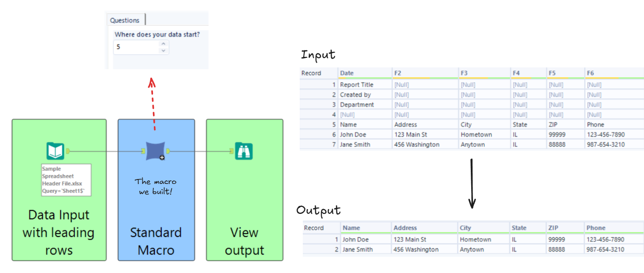The width and height of the screenshot is (644, 273).
Task: Click the data start row number field
Action: 136,47
